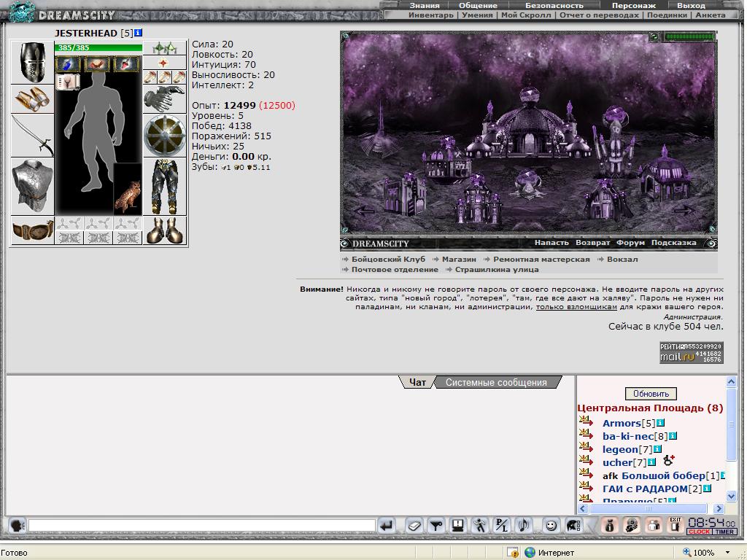Toggle the sound note icon
Image resolution: width=747 pixels, height=560 pixels.
524,525
